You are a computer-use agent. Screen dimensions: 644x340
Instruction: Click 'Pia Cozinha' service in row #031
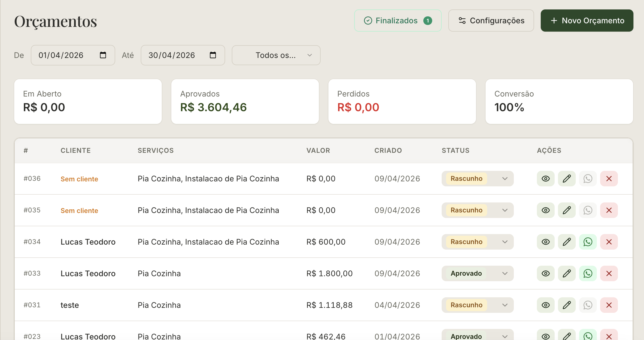click(159, 305)
